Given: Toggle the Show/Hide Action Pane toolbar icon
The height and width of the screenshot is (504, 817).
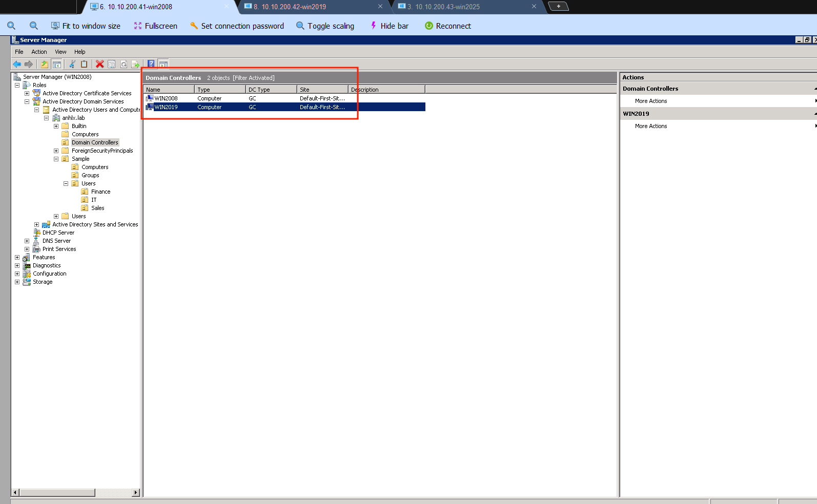Looking at the screenshot, I should click(163, 64).
